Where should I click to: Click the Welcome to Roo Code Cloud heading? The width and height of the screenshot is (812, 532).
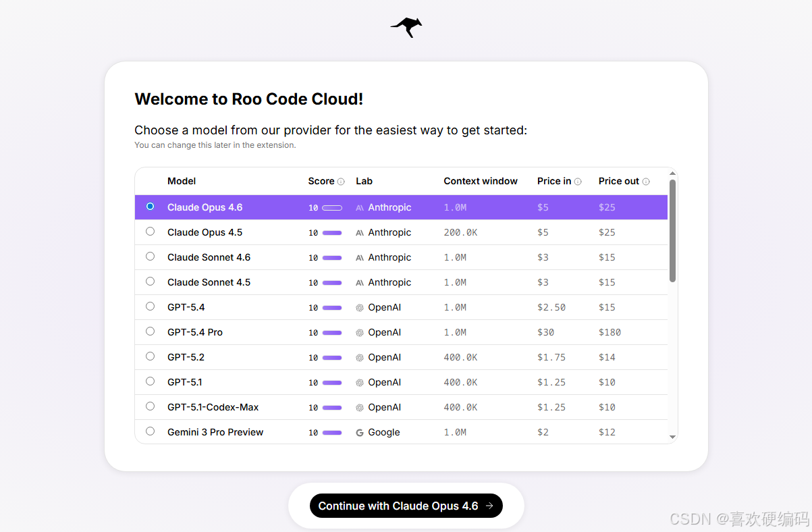(249, 99)
